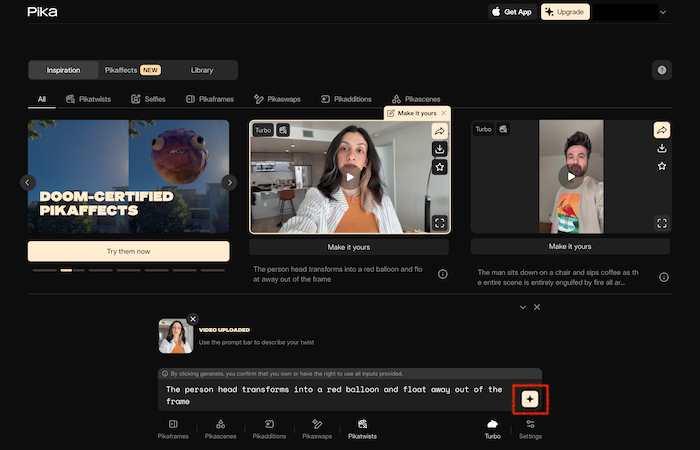
Task: Go to previous carousel banner slide
Action: click(x=28, y=182)
